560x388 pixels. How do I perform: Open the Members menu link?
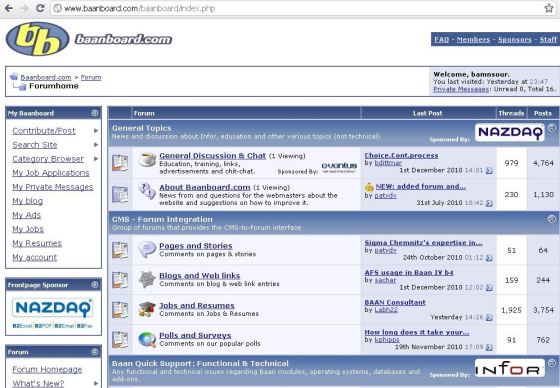click(x=473, y=39)
